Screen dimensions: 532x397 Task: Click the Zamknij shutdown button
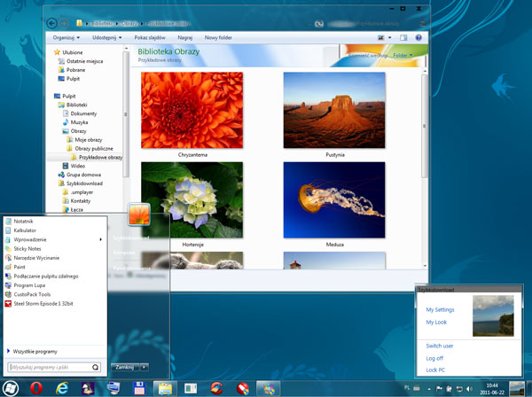pyautogui.click(x=125, y=367)
